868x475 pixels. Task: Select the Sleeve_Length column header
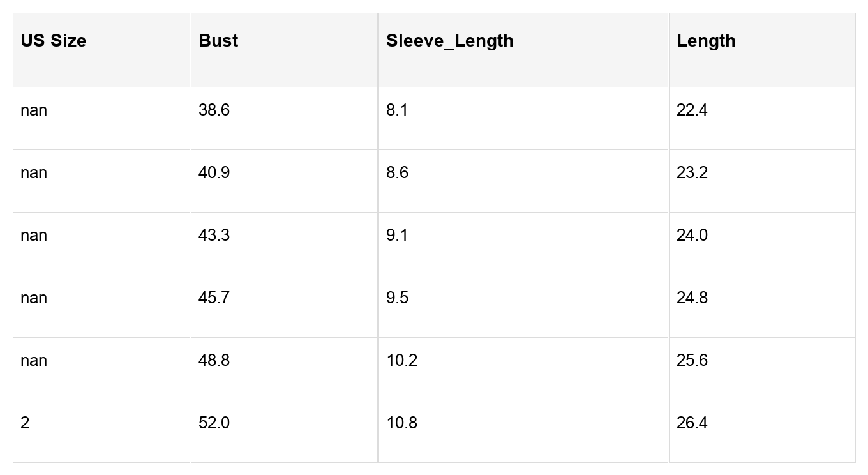coord(523,50)
